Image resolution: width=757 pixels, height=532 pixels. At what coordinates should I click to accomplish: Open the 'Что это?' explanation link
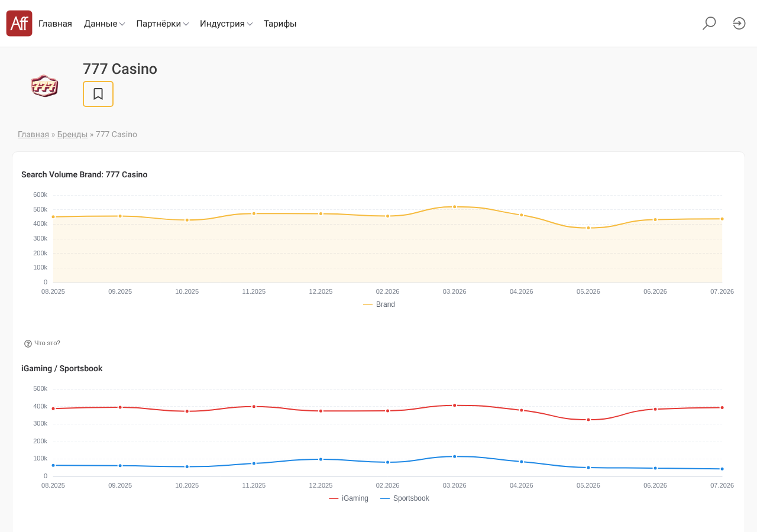[x=47, y=343]
